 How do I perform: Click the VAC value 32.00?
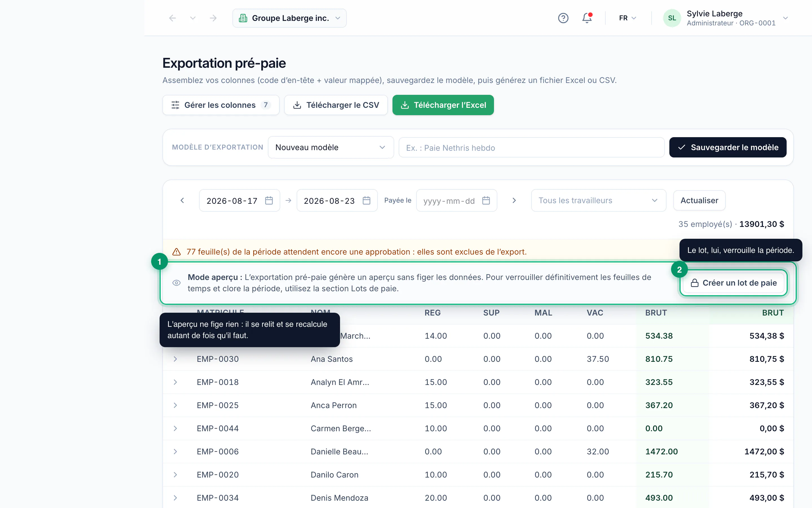598,452
